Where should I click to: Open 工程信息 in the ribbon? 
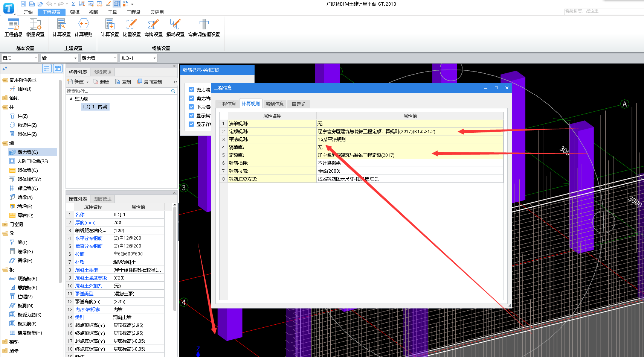coord(14,28)
